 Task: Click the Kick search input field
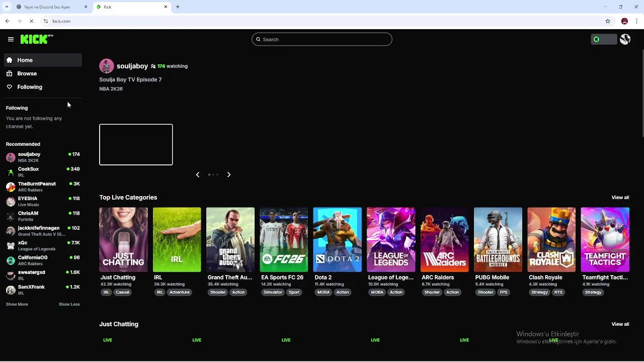(322, 39)
